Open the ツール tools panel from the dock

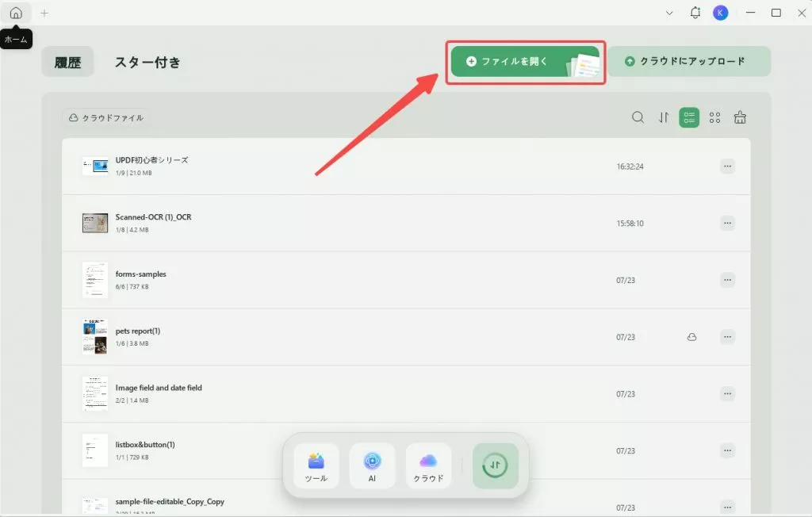point(316,465)
